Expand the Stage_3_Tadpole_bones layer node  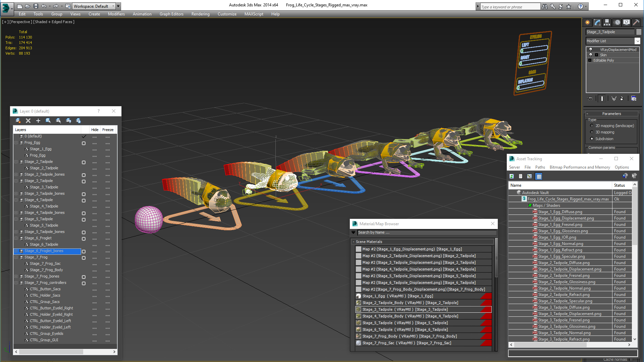(x=16, y=193)
